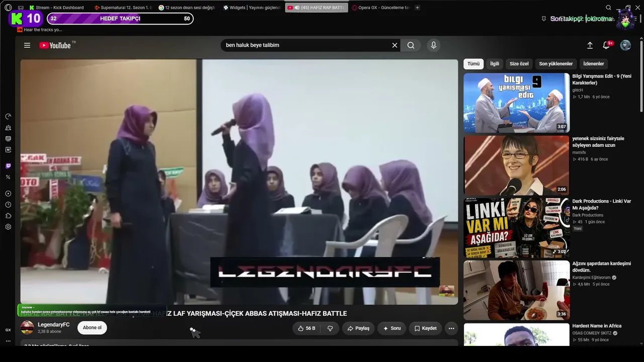Image resolution: width=644 pixels, height=362 pixels.
Task: Open GX Cleaner in the sidebar
Action: [x=8, y=128]
